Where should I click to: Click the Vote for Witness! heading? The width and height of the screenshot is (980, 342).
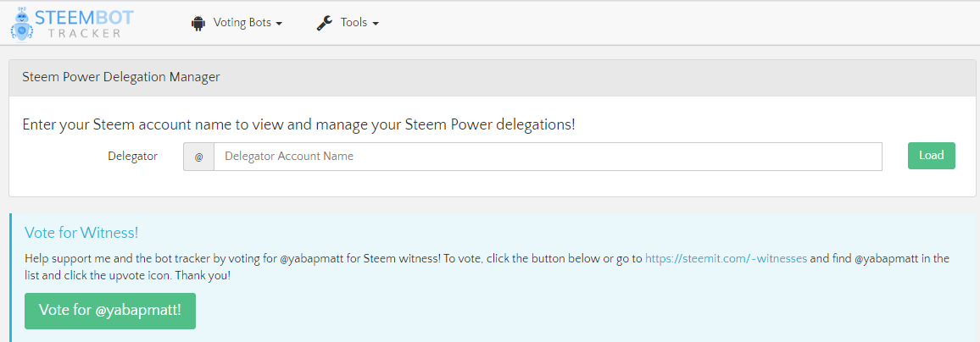coord(81,233)
